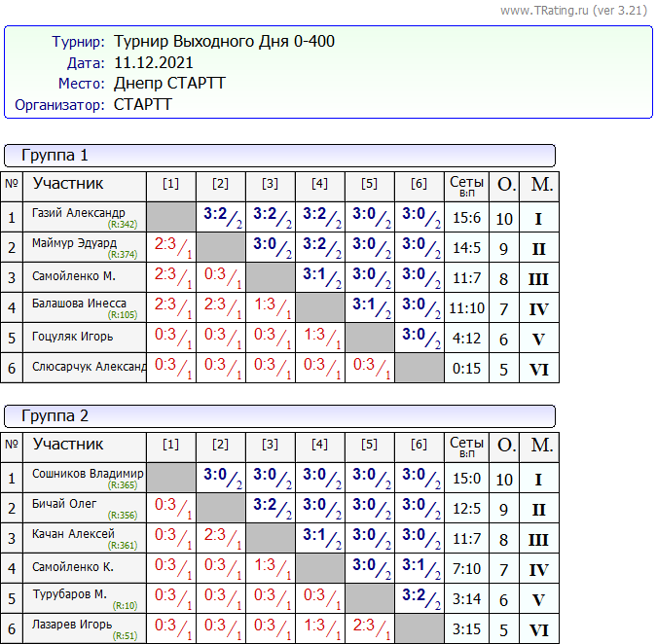
Task: Click the Группа 1 header bar
Action: tap(279, 156)
